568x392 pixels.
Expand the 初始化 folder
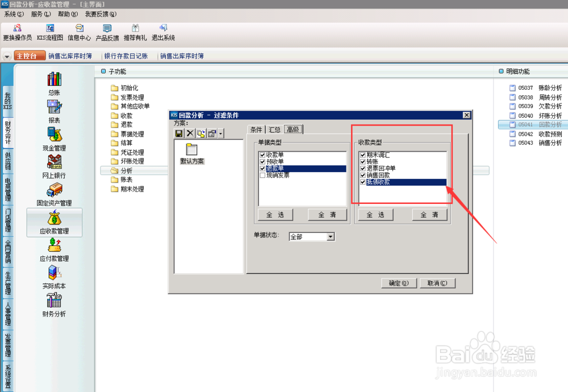(x=124, y=87)
